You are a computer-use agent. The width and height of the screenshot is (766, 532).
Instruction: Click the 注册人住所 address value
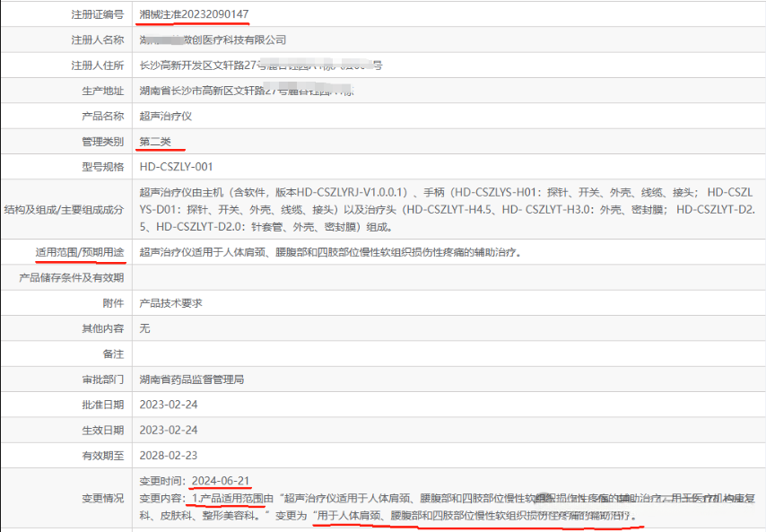coord(260,65)
